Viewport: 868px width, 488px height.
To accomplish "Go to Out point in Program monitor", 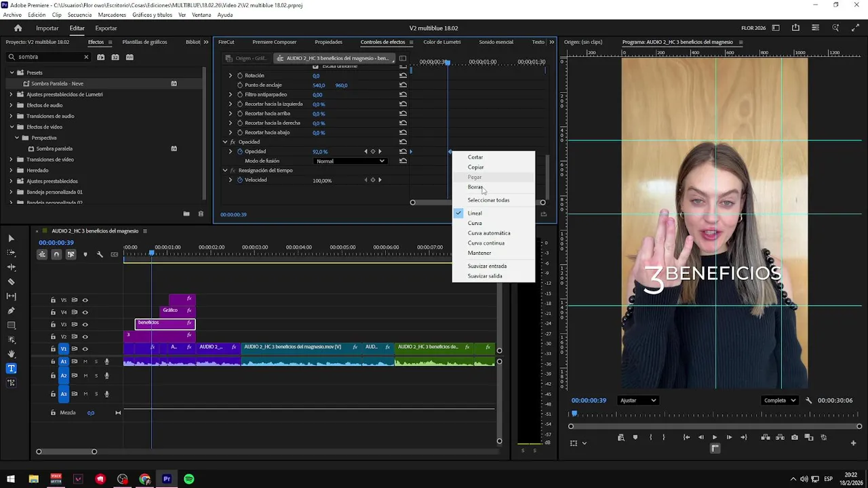I will (x=744, y=437).
